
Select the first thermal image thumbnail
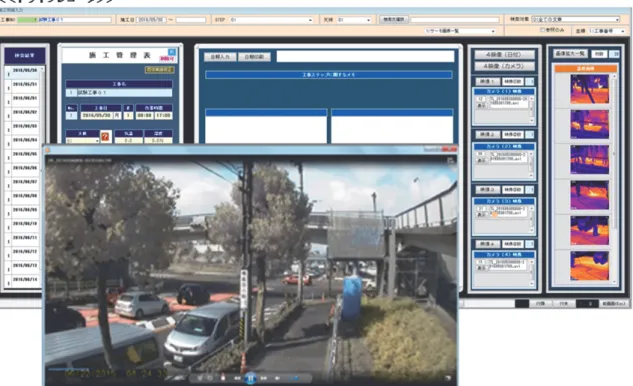(x=589, y=89)
